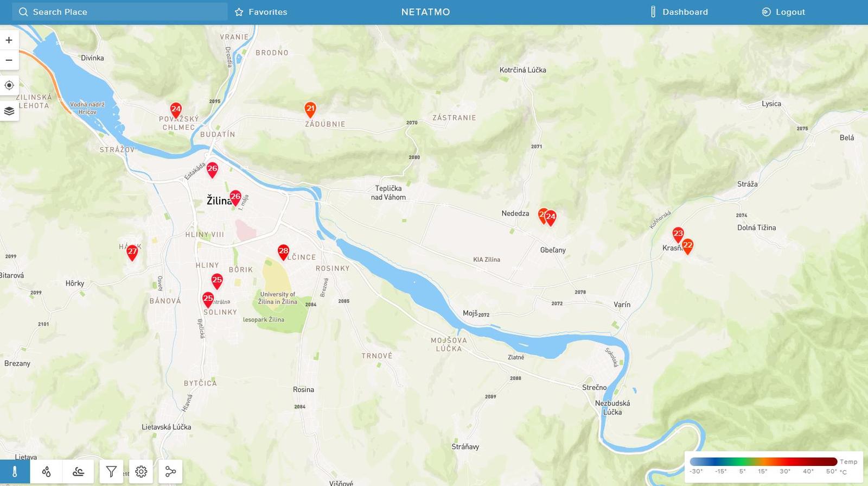Select the 21° station at Zádubnie
Screen dimensions: 868x486
tap(310, 109)
